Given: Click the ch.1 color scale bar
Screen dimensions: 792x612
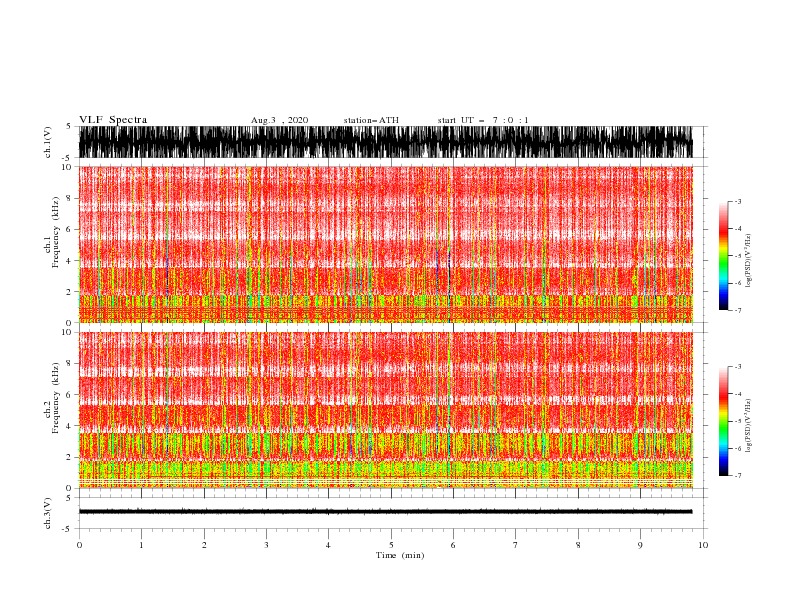Looking at the screenshot, I should (723, 256).
